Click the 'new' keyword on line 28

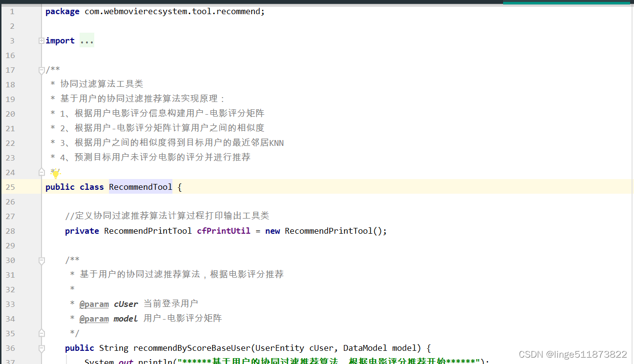pos(273,231)
